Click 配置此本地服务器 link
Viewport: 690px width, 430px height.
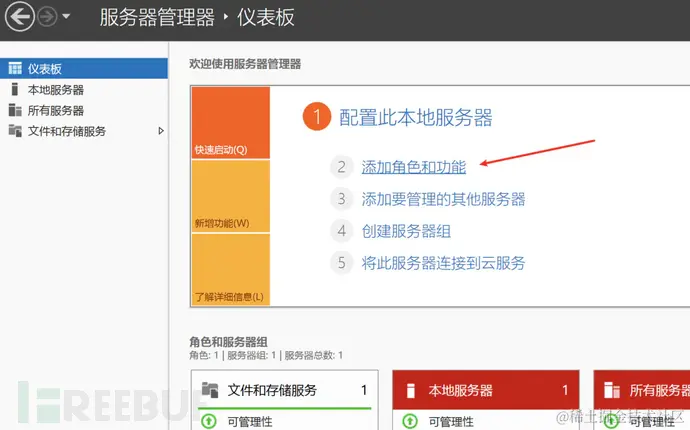pyautogui.click(x=416, y=118)
